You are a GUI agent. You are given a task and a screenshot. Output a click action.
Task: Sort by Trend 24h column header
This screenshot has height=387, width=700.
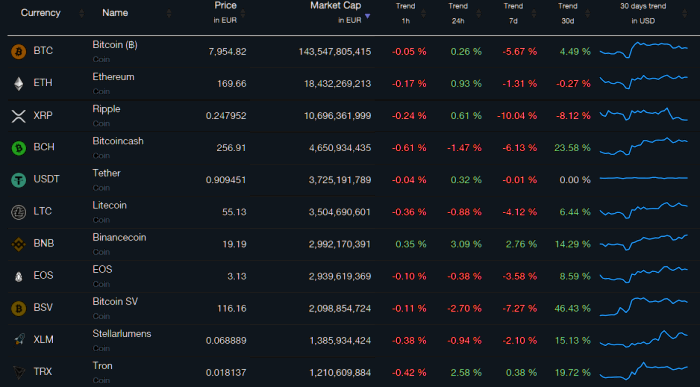point(458,13)
